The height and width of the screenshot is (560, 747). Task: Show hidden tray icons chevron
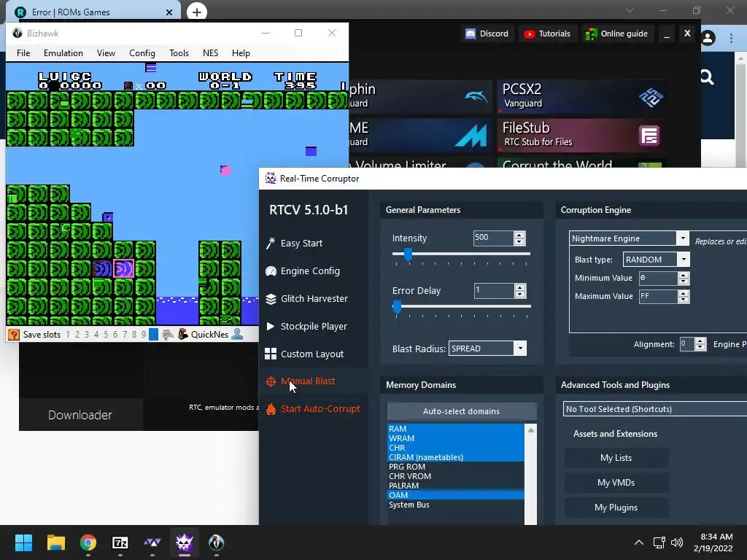coord(639,542)
